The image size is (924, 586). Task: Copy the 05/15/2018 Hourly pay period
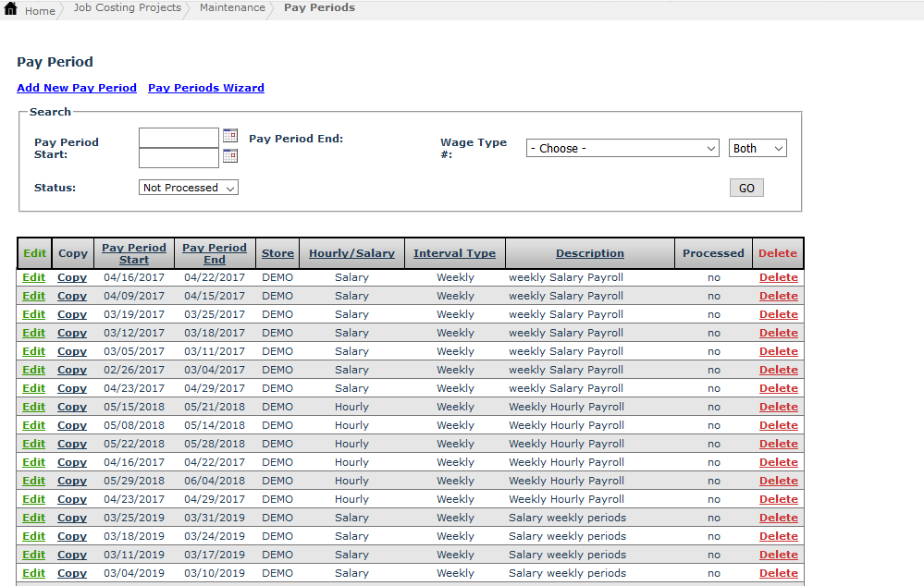72,407
